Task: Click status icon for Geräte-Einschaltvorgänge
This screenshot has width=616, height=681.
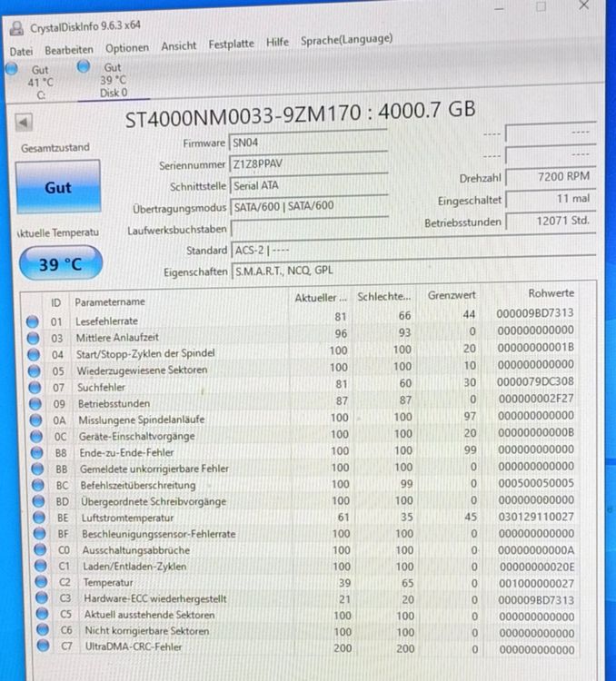Action: tap(36, 437)
